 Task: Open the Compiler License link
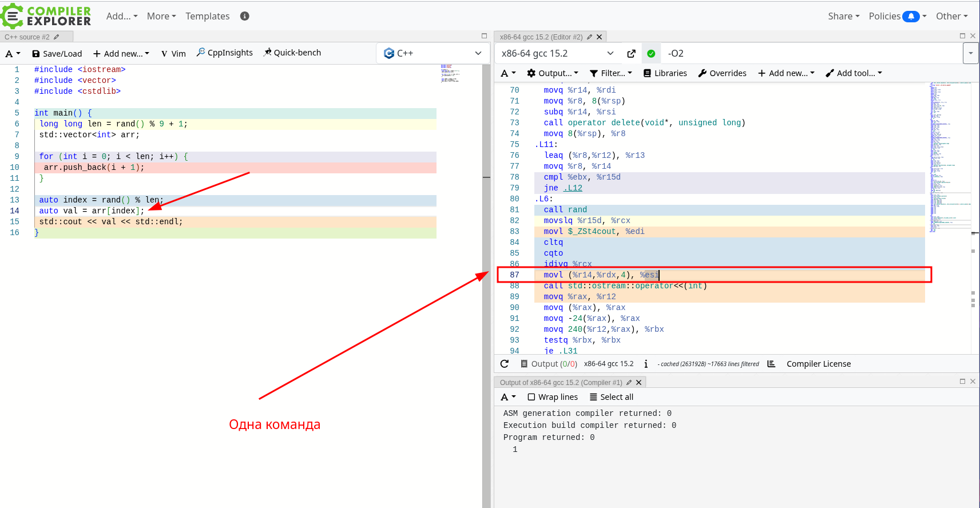coord(819,364)
